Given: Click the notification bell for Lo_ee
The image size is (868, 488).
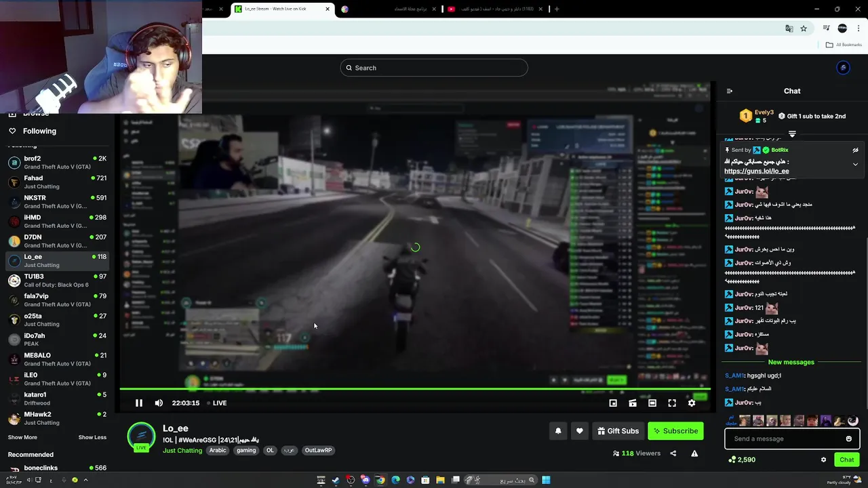Looking at the screenshot, I should 558,431.
